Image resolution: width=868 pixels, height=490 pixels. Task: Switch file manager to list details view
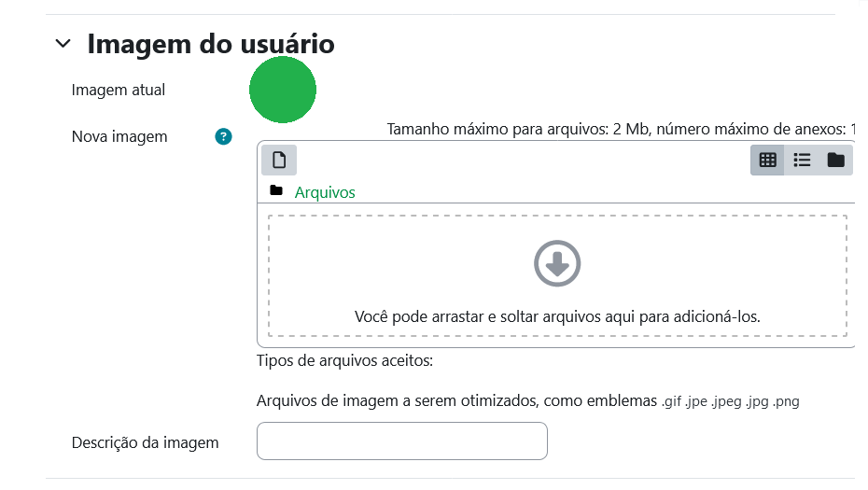coord(802,160)
